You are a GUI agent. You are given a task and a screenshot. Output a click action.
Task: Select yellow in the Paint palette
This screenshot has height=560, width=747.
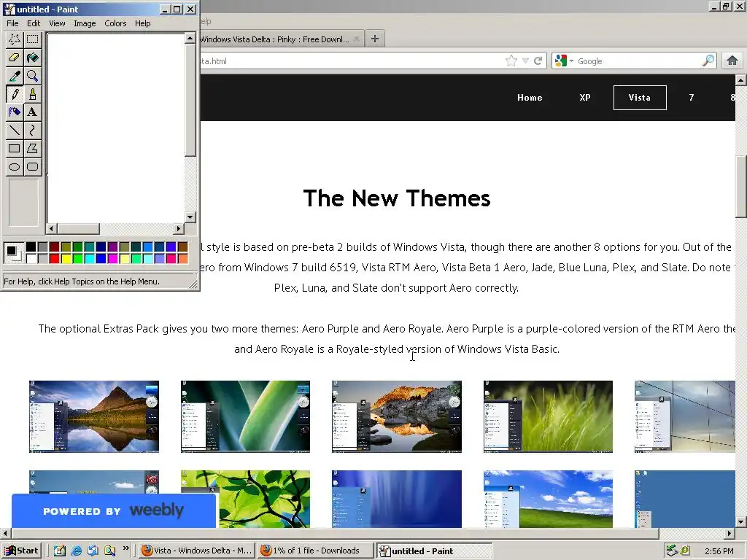coord(66,259)
